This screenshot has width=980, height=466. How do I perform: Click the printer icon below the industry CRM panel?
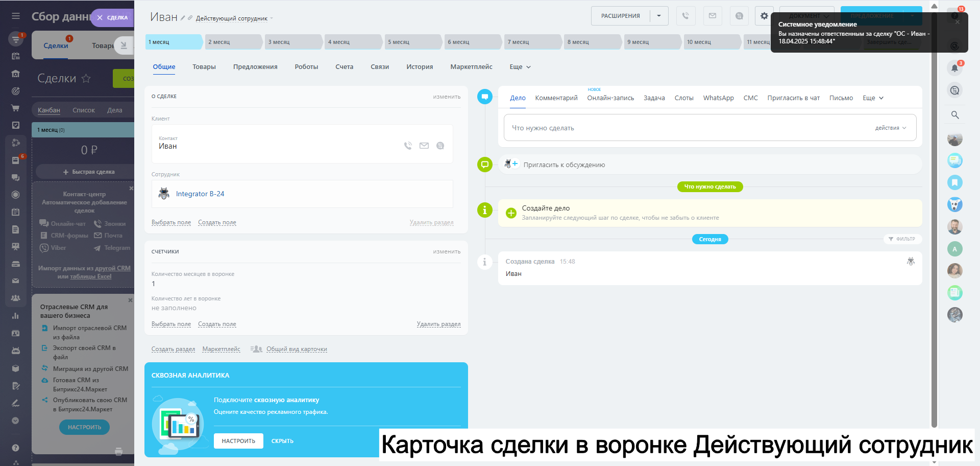(119, 451)
